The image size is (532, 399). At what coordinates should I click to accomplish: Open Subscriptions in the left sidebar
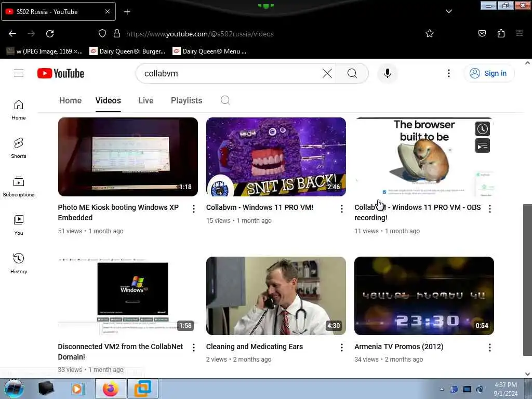[19, 187]
